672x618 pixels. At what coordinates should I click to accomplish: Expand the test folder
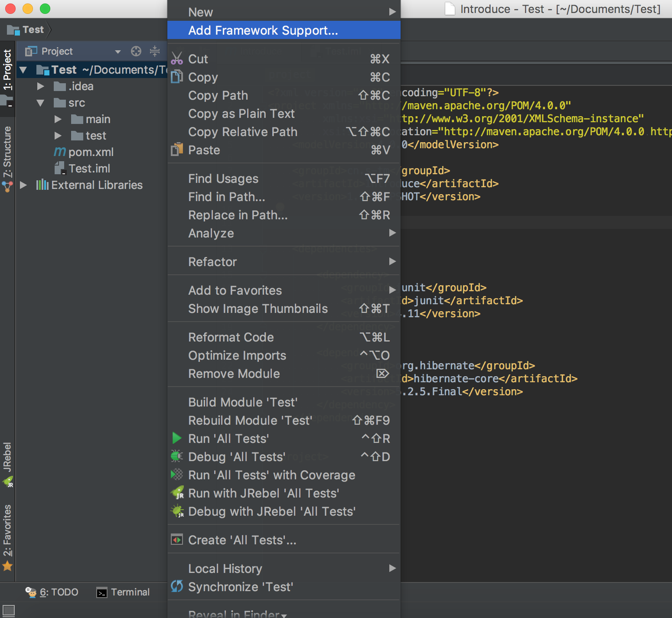[58, 136]
